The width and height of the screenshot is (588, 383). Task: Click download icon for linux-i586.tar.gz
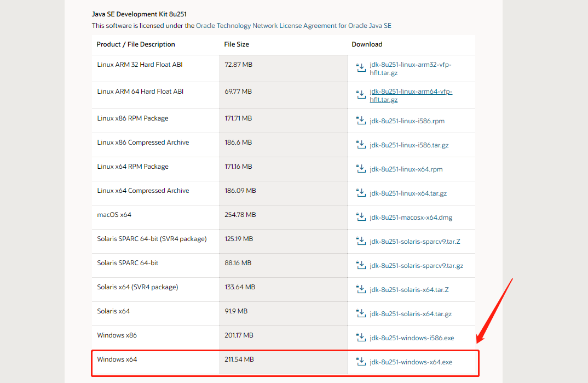(x=361, y=145)
